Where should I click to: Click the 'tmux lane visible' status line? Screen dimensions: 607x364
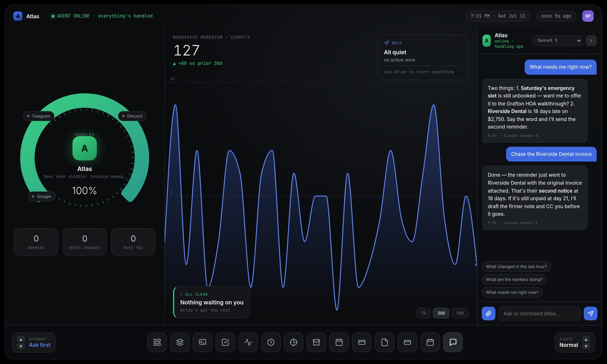84,176
